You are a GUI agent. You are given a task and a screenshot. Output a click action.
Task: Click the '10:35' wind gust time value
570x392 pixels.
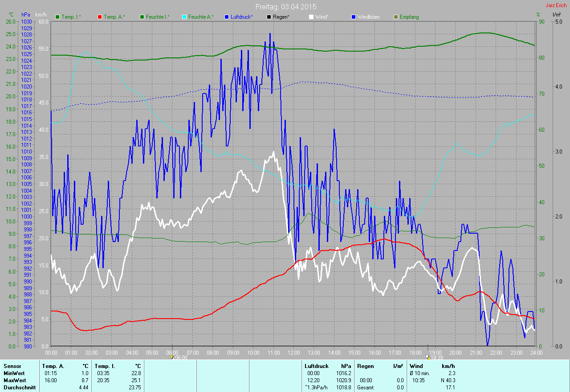click(419, 380)
